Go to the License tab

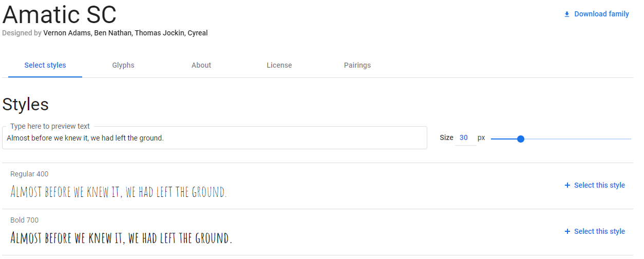[279, 65]
